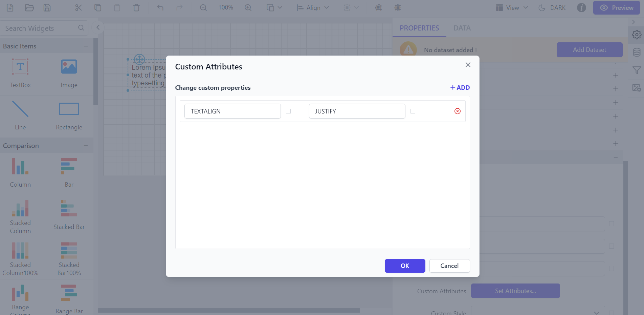The height and width of the screenshot is (315, 644).
Task: Click the JUSTIFY value input field
Action: pyautogui.click(x=357, y=111)
